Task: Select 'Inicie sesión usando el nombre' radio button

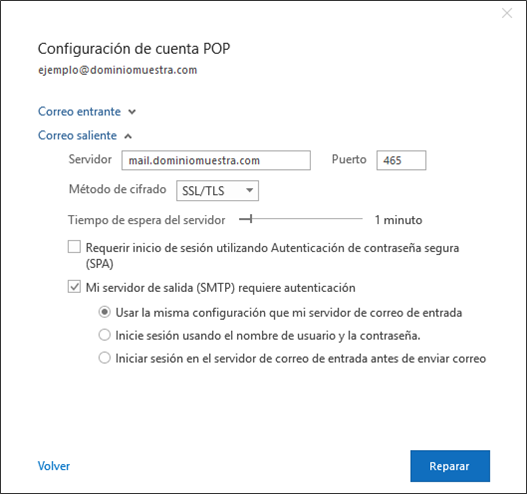Action: tap(104, 335)
